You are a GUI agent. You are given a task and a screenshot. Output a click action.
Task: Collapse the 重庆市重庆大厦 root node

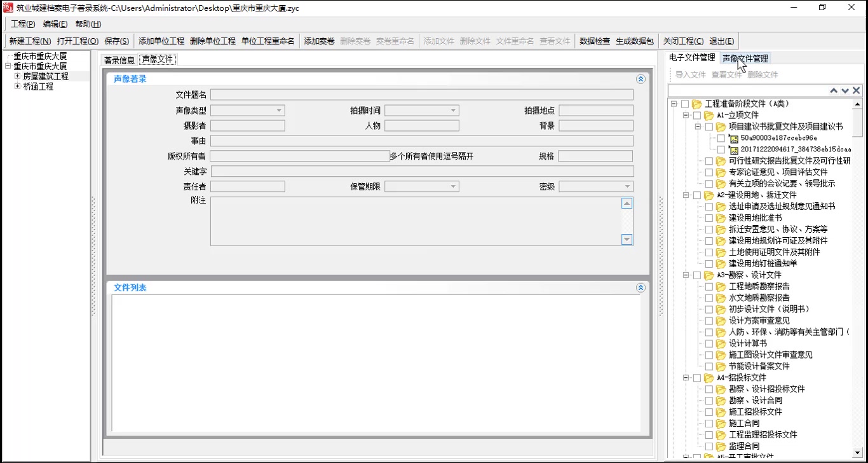(8, 66)
